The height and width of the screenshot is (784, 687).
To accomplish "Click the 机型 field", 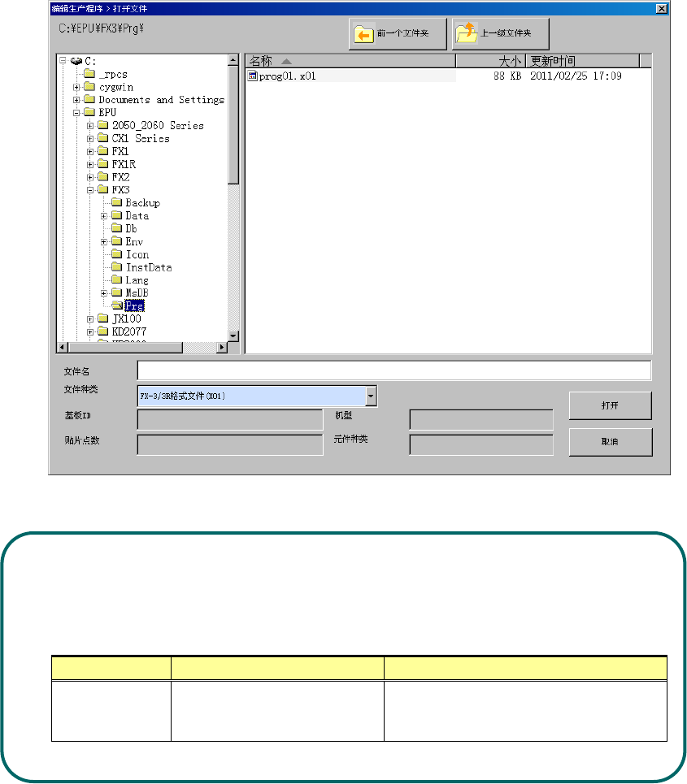I will point(481,420).
